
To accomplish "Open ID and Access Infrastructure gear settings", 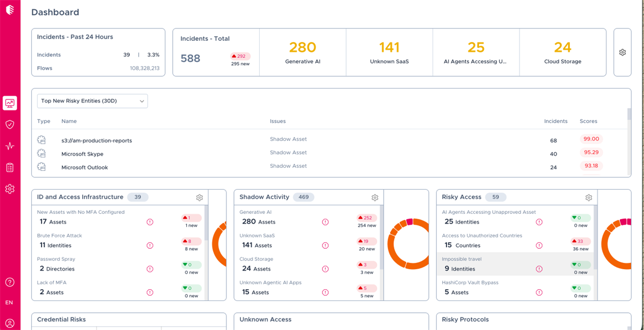I will point(200,198).
